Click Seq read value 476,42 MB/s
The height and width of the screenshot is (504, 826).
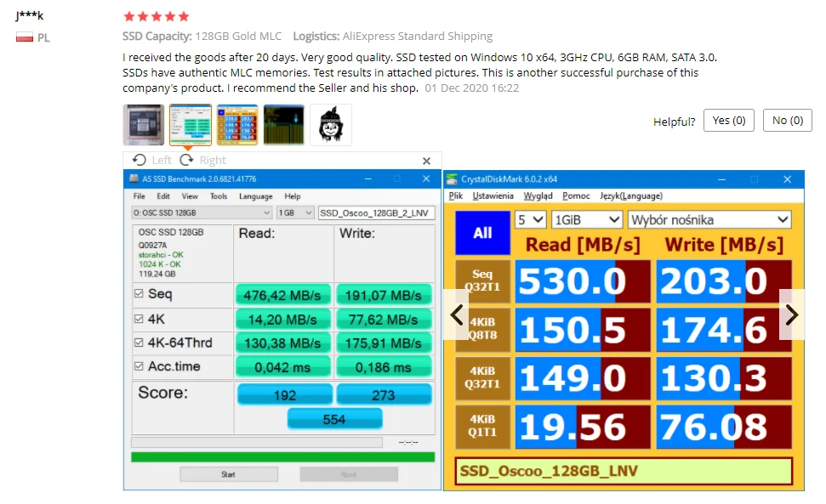pos(282,295)
